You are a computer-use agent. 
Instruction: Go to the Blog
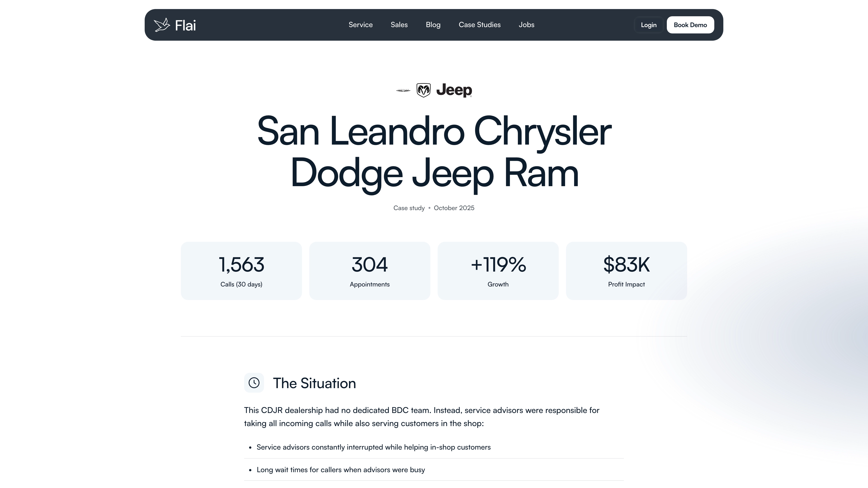coord(433,25)
